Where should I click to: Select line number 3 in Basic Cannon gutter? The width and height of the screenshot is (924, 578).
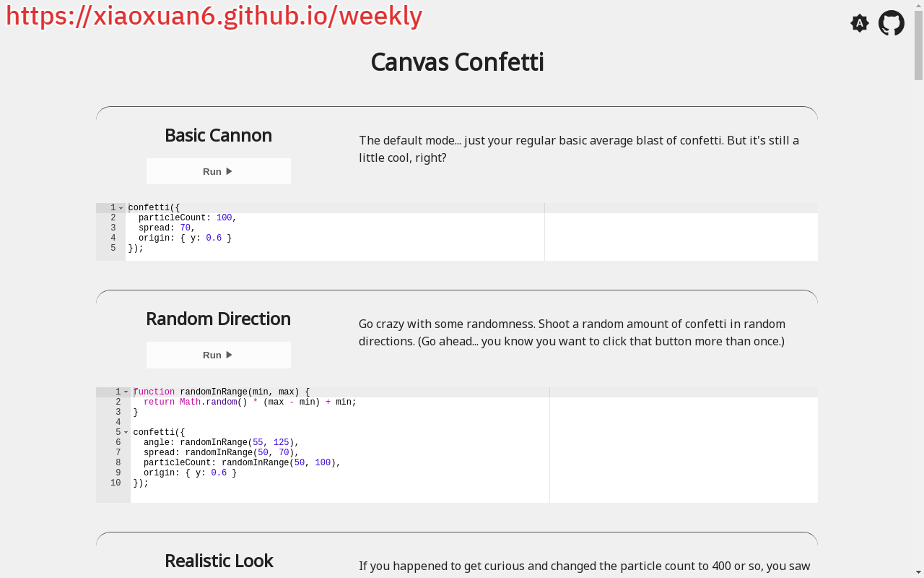(113, 228)
